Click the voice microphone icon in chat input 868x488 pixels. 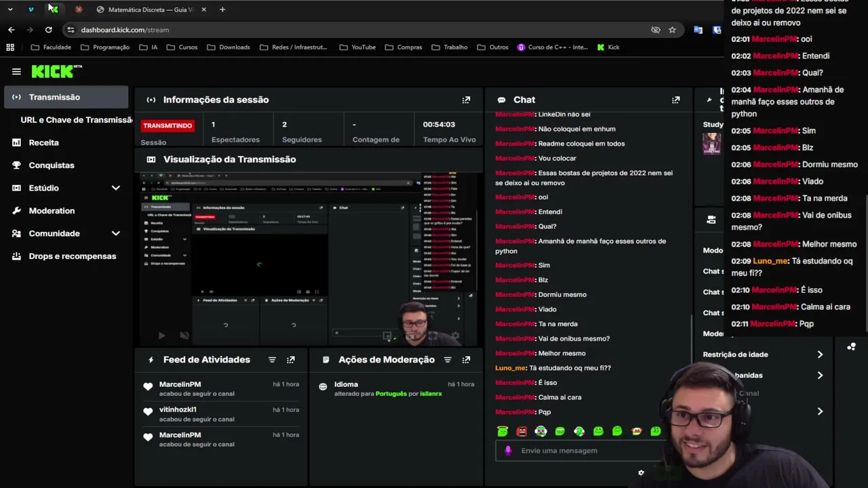508,451
